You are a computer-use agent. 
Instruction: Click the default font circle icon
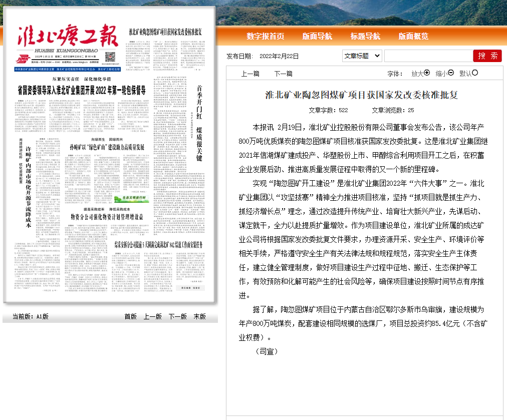click(x=474, y=73)
